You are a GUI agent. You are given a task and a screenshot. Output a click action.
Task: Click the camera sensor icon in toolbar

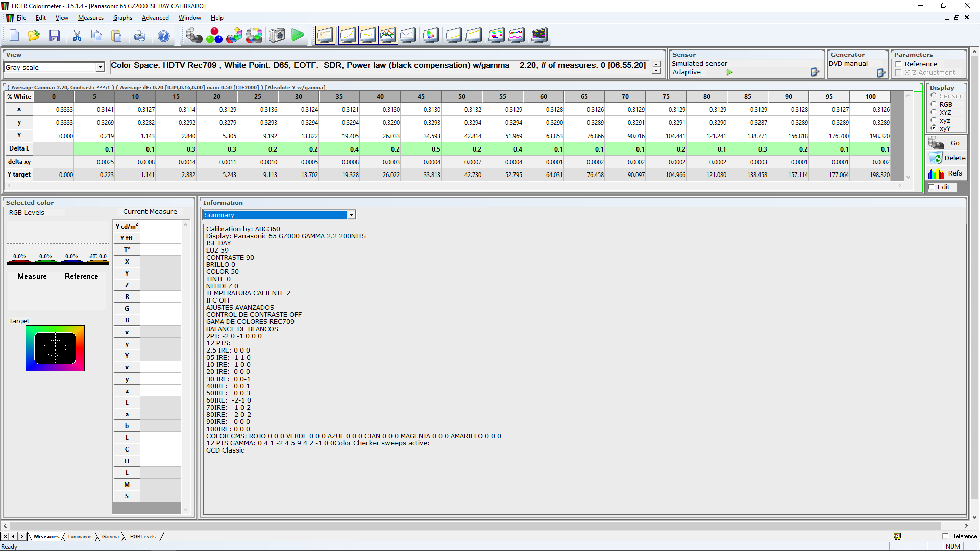(x=277, y=35)
